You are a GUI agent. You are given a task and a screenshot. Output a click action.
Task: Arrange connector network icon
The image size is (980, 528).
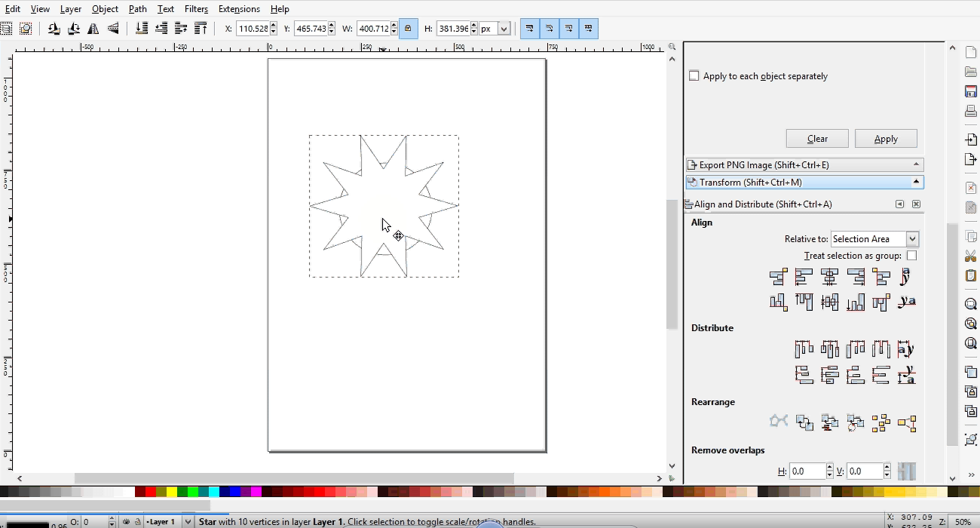coord(779,421)
